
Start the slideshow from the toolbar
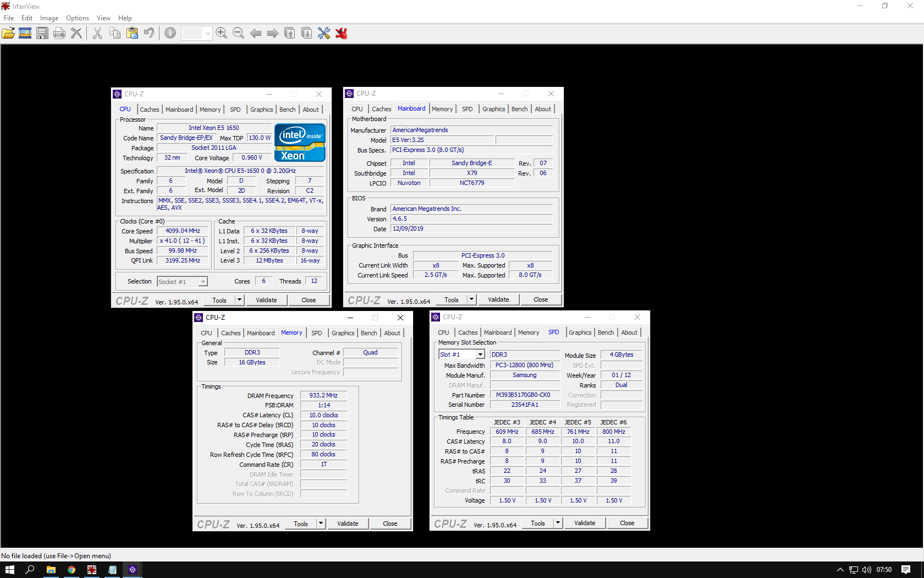point(25,33)
